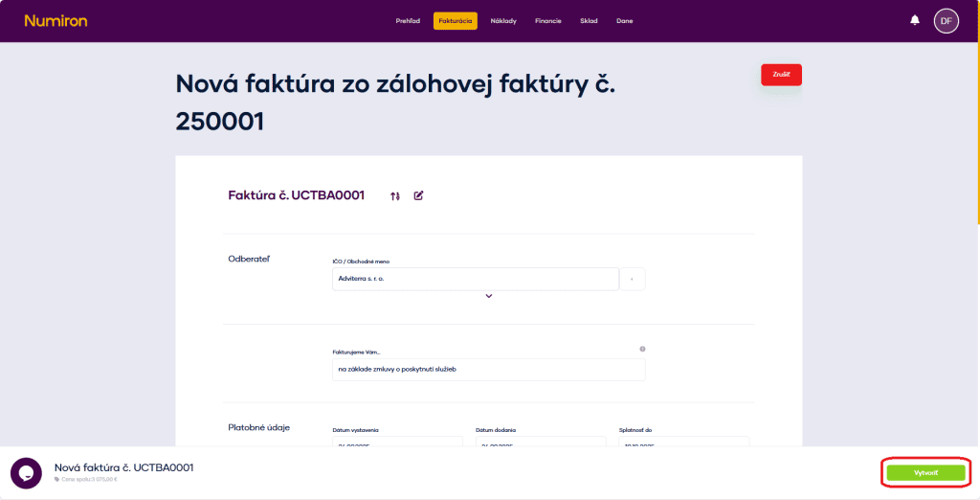Screen dimensions: 980x500
Task: Go to the Náklady section
Action: click(503, 21)
